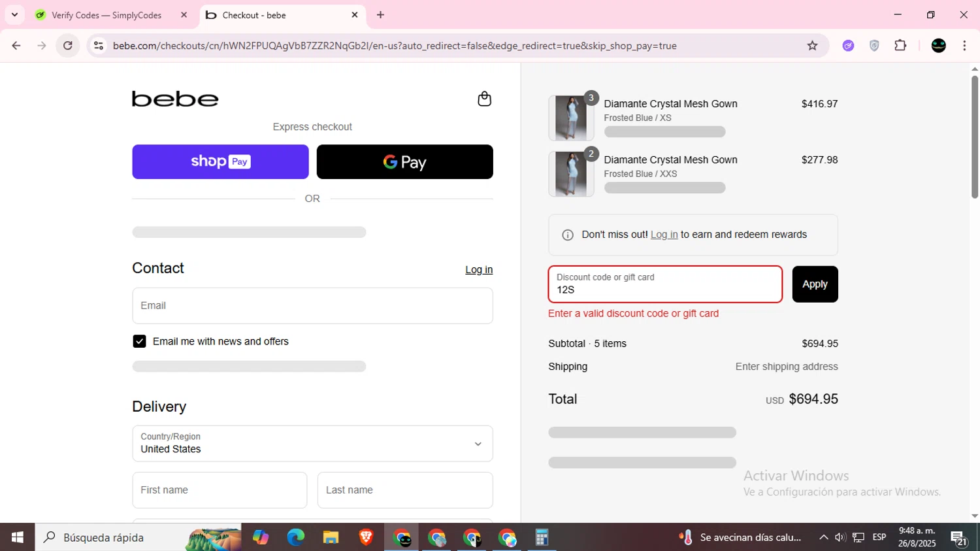Open the Calculator app in taskbar
The width and height of the screenshot is (980, 551).
point(542,537)
